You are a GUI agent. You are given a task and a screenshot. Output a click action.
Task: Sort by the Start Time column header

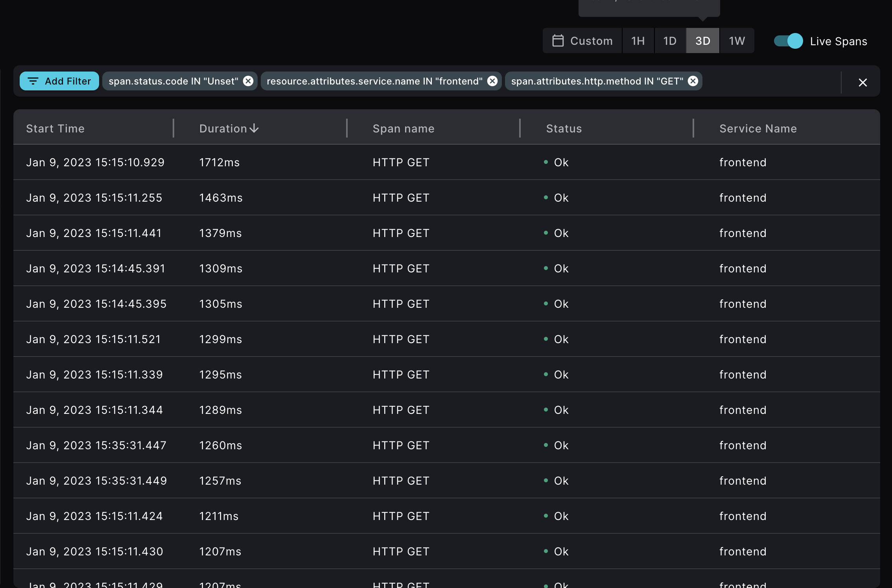tap(55, 128)
